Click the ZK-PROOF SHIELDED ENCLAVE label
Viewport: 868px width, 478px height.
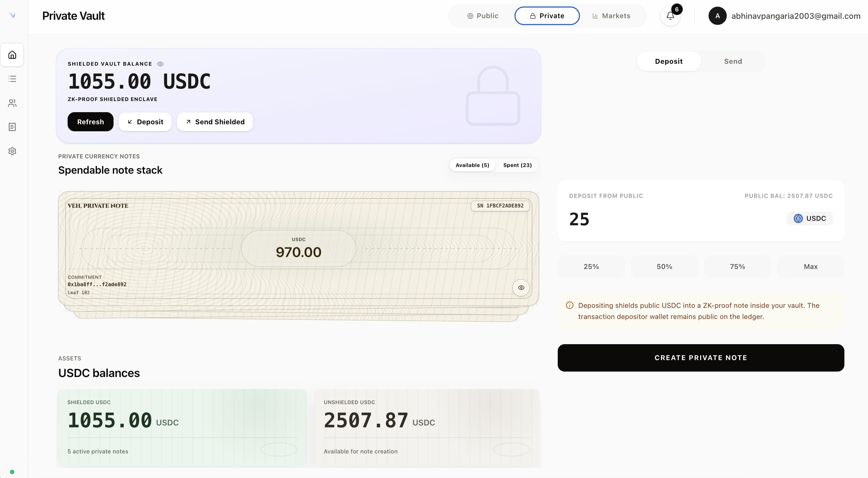tap(113, 99)
